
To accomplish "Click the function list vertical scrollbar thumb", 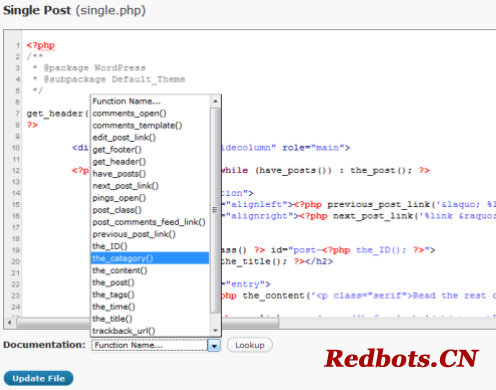I will coord(215,210).
